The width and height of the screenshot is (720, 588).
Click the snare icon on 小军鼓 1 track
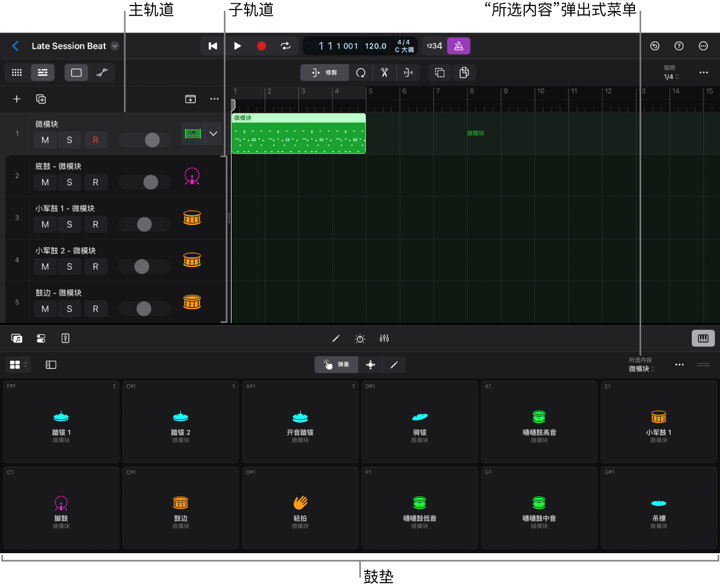192,218
